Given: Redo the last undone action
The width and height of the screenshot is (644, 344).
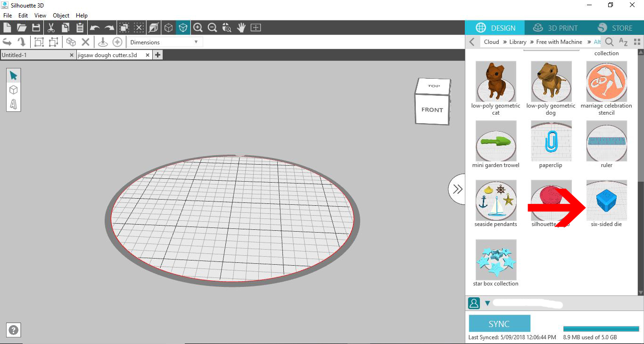Looking at the screenshot, I should tap(109, 28).
